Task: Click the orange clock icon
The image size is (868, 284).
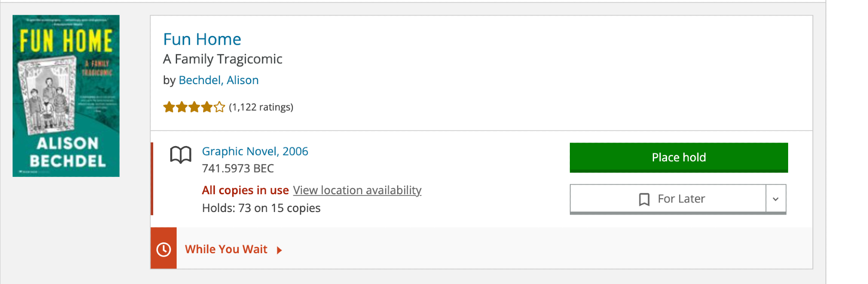Action: click(x=164, y=249)
